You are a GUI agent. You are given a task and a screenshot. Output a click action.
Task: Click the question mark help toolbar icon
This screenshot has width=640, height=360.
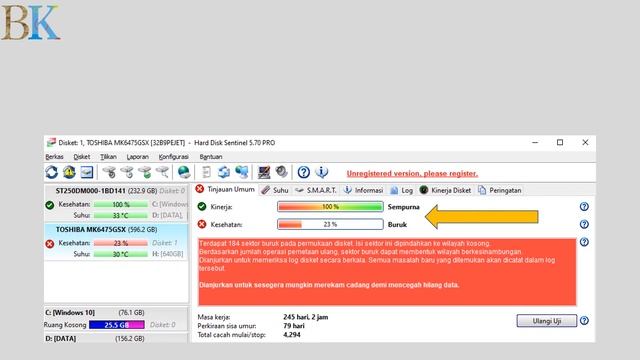click(303, 172)
